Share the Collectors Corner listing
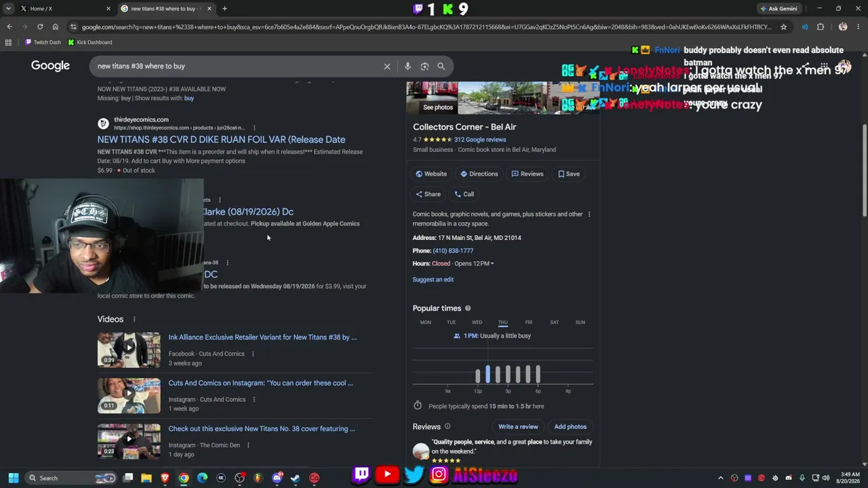Viewport: 868px width, 488px height. coord(428,195)
